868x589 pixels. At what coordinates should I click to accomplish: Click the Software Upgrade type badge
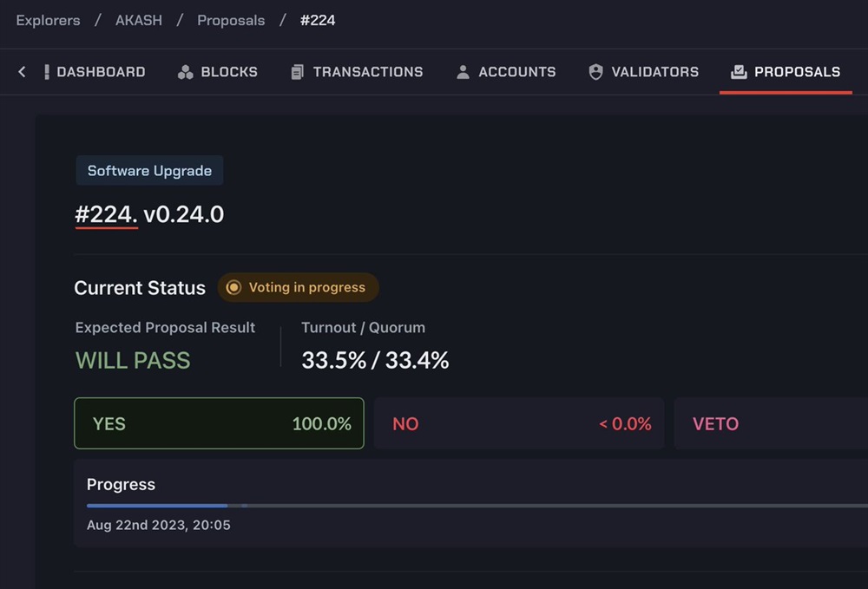149,171
